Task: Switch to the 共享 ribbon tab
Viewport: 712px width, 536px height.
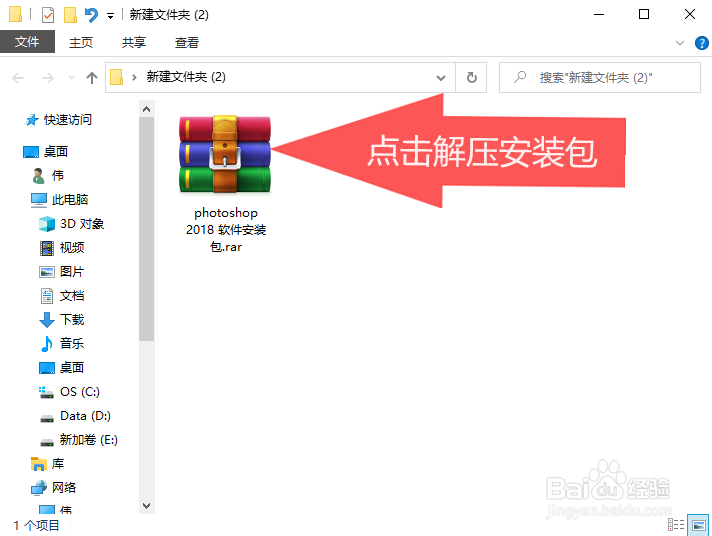Action: pyautogui.click(x=134, y=42)
